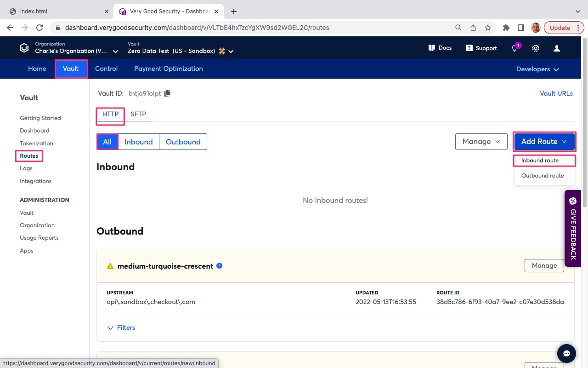Select the Vault navigation tab

tap(71, 69)
